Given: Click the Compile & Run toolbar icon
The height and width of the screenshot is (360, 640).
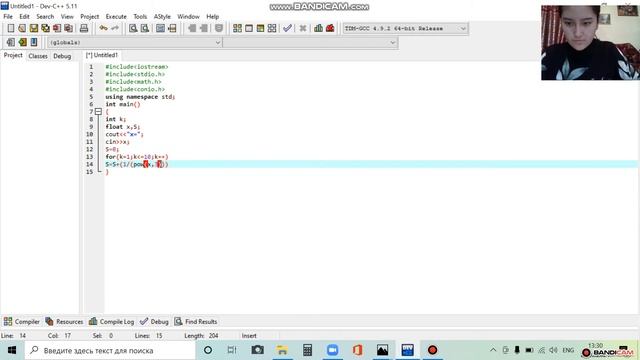Looking at the screenshot, I should pos(260,28).
